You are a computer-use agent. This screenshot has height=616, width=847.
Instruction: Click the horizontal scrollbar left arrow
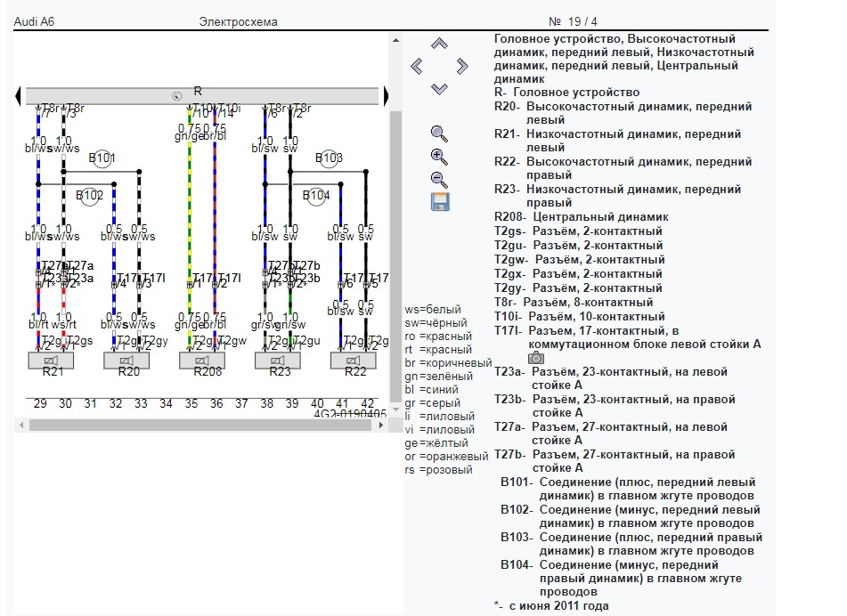coord(21,426)
